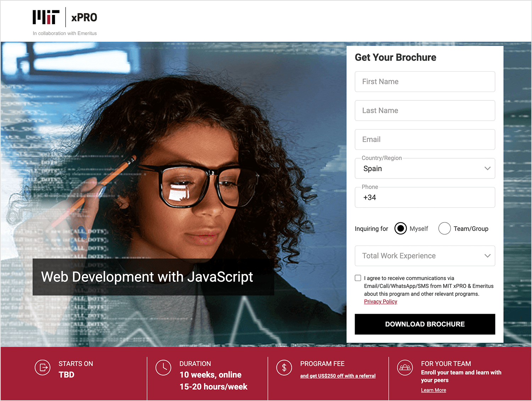Click the team icon next to FOR YOUR TEAM
Screen dimensions: 532x401
[405, 368]
